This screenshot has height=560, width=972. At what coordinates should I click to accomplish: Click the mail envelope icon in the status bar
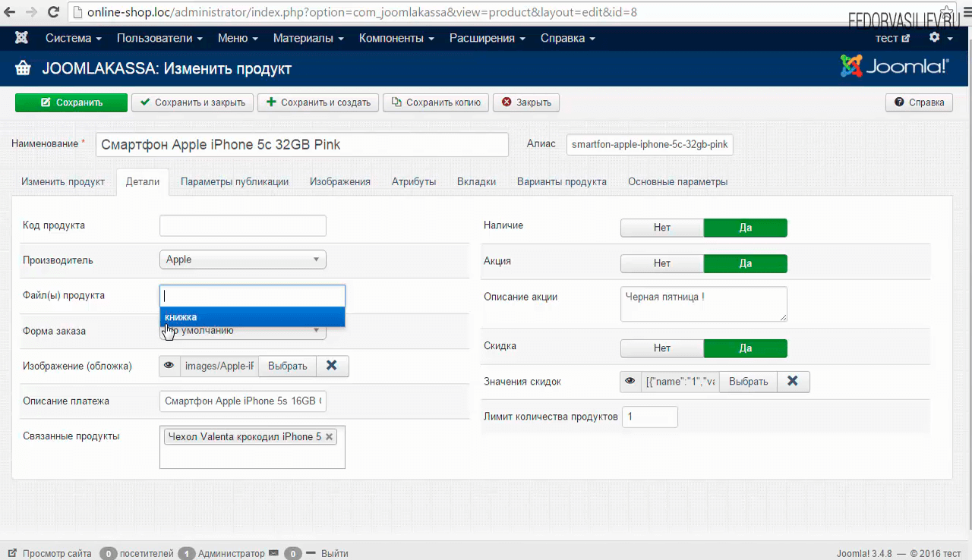pyautogui.click(x=273, y=553)
